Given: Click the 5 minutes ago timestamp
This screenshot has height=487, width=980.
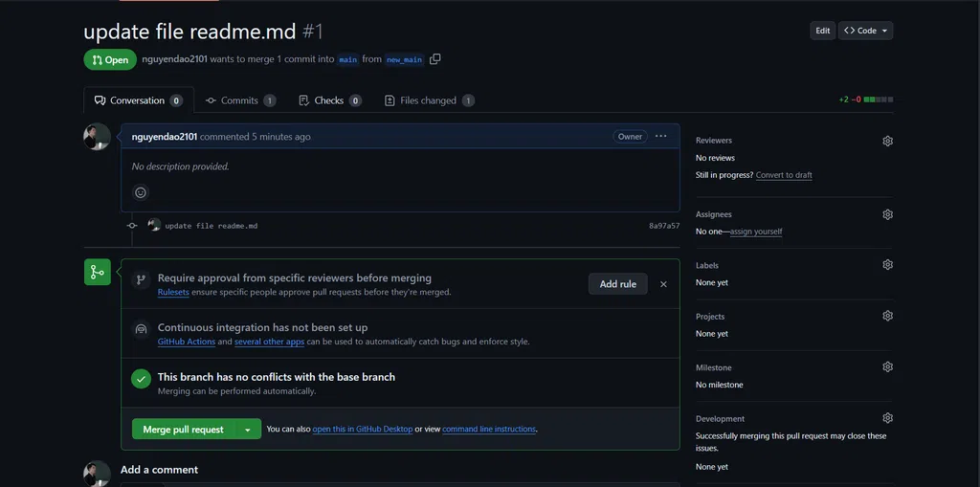Looking at the screenshot, I should [x=281, y=136].
